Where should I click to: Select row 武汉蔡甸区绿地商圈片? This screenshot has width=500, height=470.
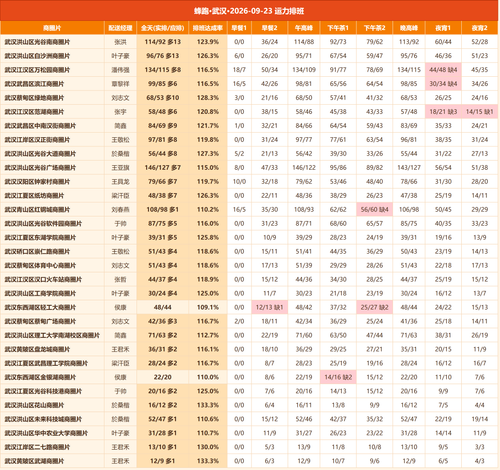(249, 98)
